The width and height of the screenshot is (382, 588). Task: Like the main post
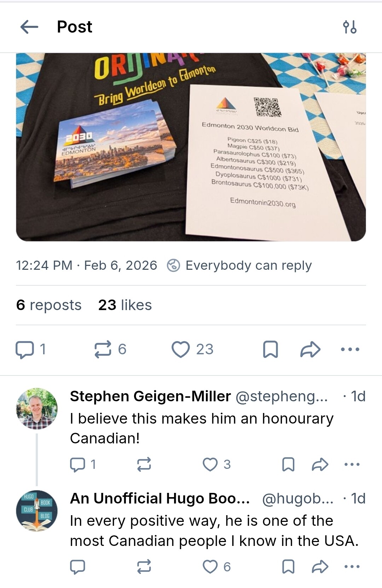[x=181, y=349]
